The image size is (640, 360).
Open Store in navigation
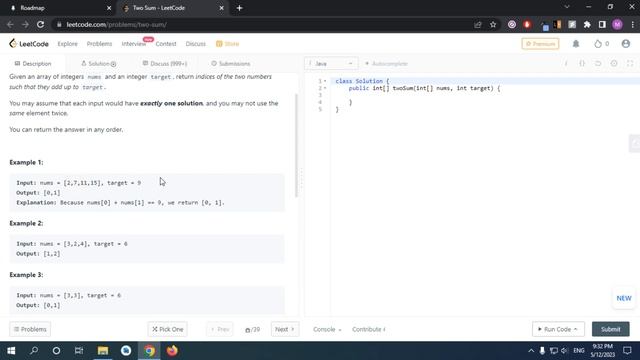pyautogui.click(x=228, y=44)
